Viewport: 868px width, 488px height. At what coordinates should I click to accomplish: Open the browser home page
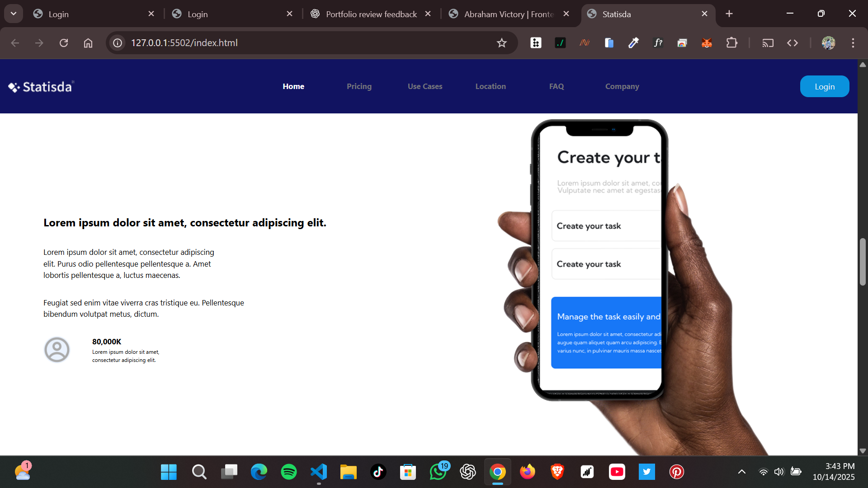point(88,43)
